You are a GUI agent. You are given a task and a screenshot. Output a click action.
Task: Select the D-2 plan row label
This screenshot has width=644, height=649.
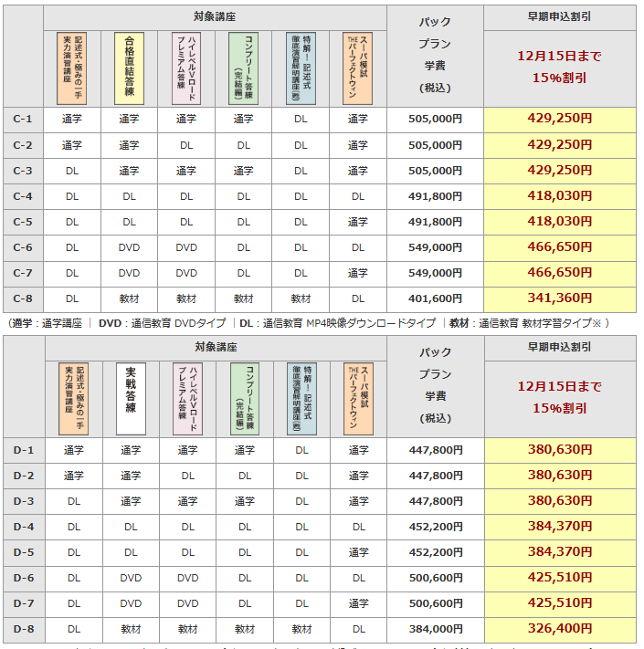pos(24,476)
